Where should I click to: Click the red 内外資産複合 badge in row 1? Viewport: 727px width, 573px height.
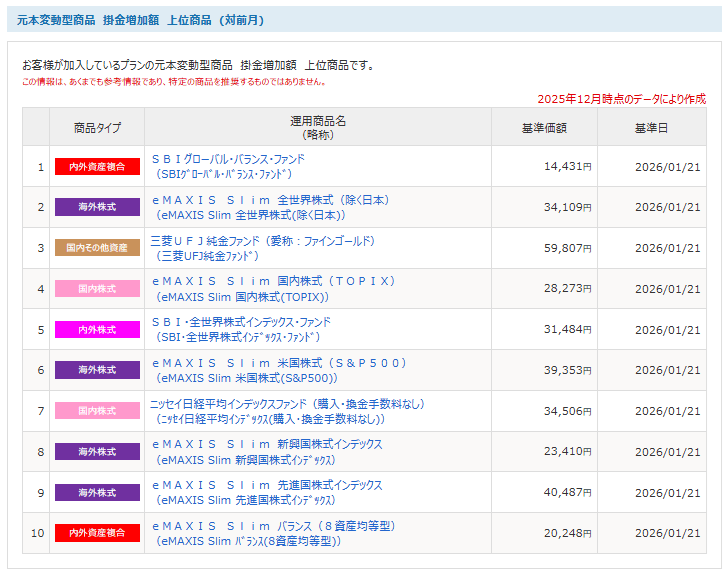[97, 167]
